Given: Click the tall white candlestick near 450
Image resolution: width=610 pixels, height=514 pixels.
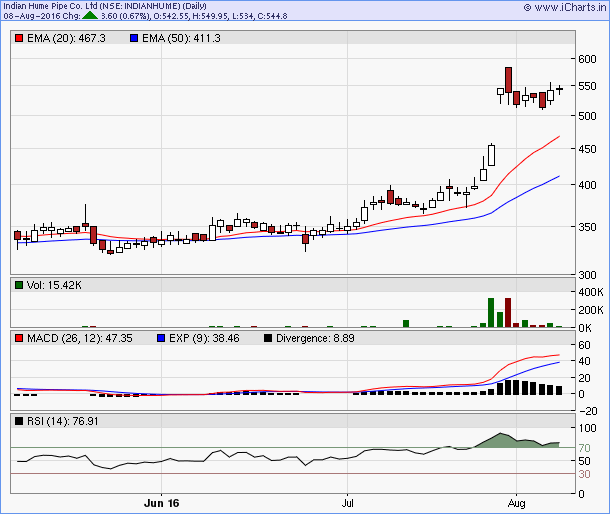Looking at the screenshot, I should 491,155.
